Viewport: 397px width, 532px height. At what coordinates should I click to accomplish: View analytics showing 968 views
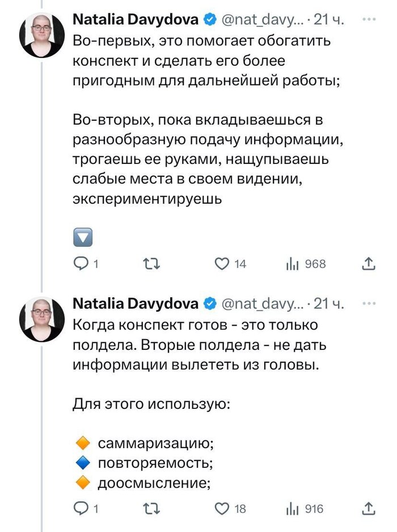(x=292, y=263)
